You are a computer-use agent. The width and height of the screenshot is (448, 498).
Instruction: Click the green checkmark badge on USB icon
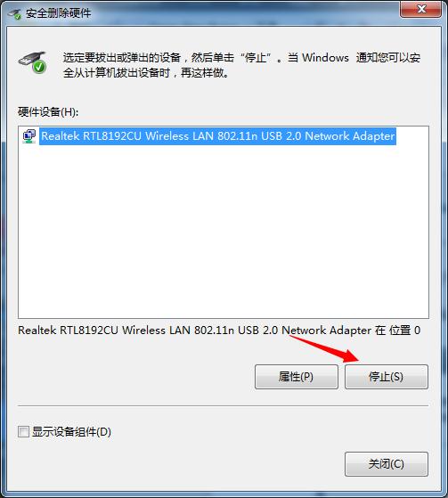click(x=39, y=67)
